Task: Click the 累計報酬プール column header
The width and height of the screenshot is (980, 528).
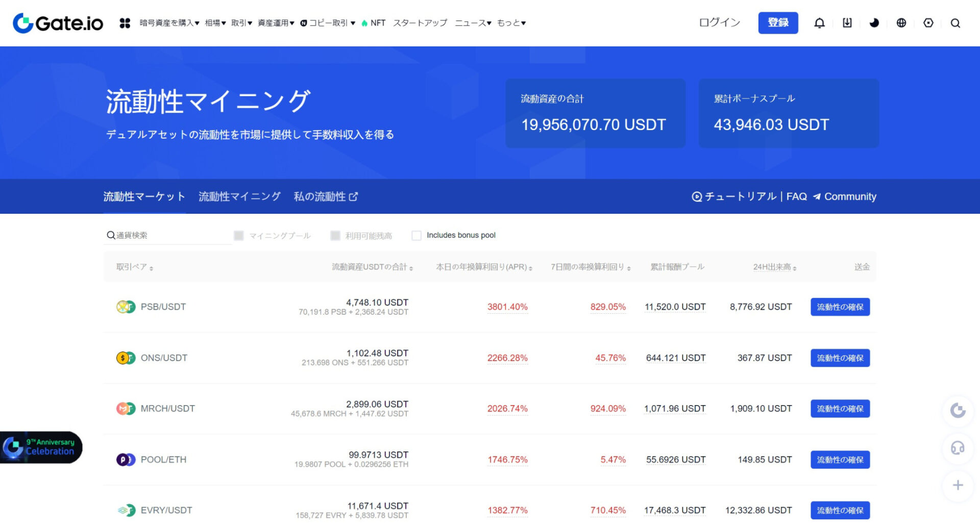Action: [677, 267]
